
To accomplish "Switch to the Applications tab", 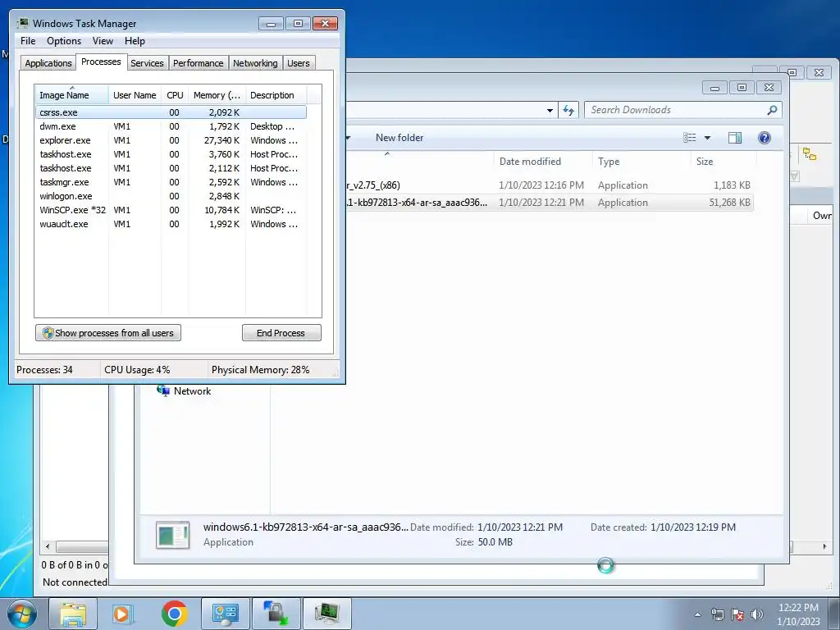I will pos(48,63).
